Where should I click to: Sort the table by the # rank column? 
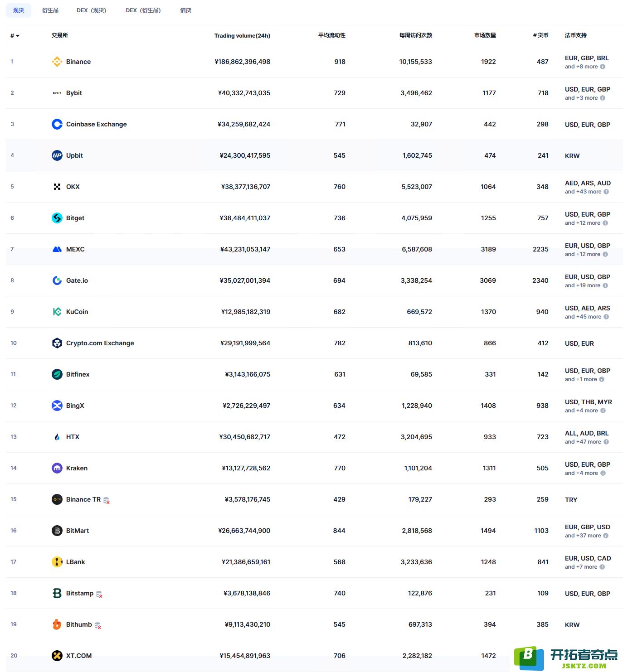[15, 35]
